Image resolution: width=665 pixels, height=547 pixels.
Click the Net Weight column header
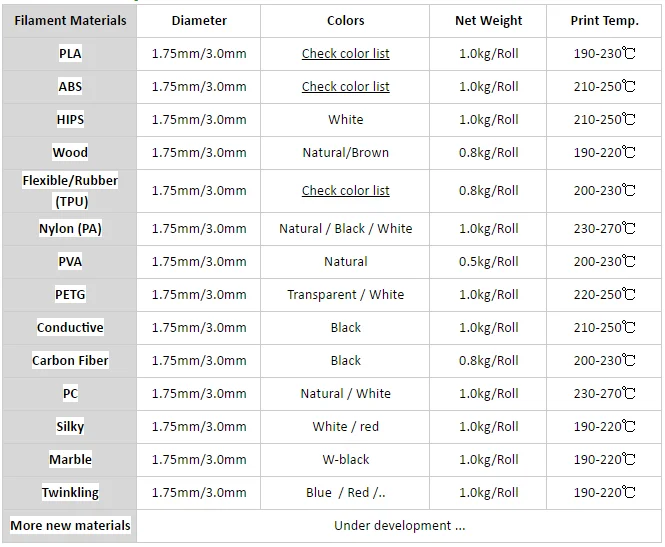(x=488, y=20)
